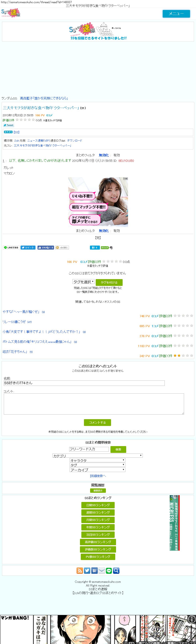This screenshot has width=196, height=644.
Task: Set まとめフィルタ to 無効化 at the top
Action: tap(104, 155)
